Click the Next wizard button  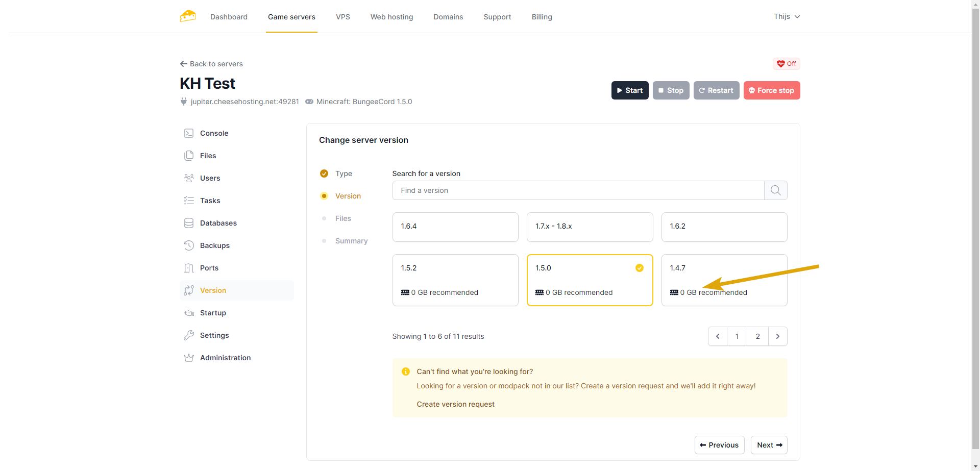coord(769,445)
